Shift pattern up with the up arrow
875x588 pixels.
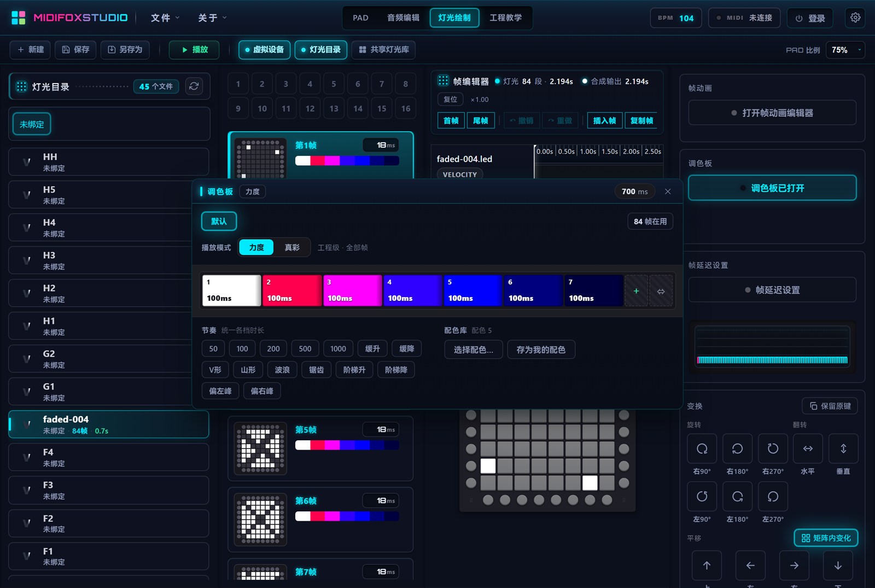[707, 566]
